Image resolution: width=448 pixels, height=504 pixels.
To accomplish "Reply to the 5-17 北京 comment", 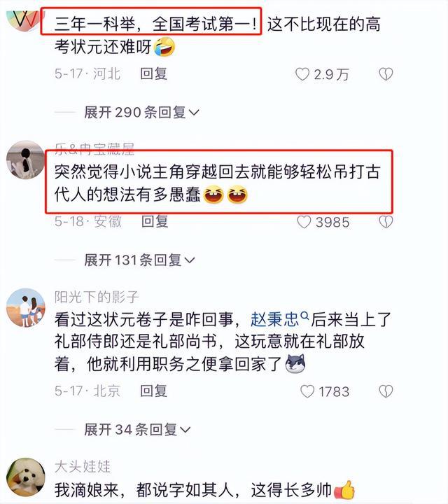I will click(153, 391).
